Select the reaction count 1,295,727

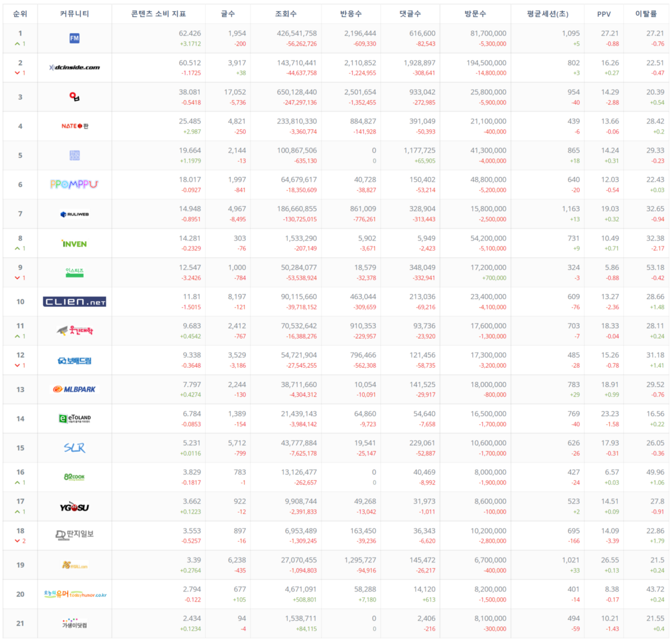(360, 560)
